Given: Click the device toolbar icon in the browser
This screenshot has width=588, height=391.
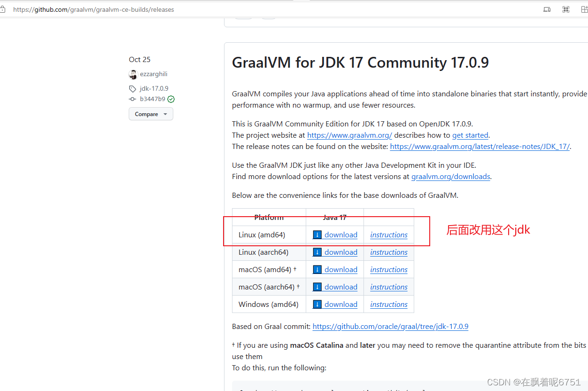Looking at the screenshot, I should 547,9.
